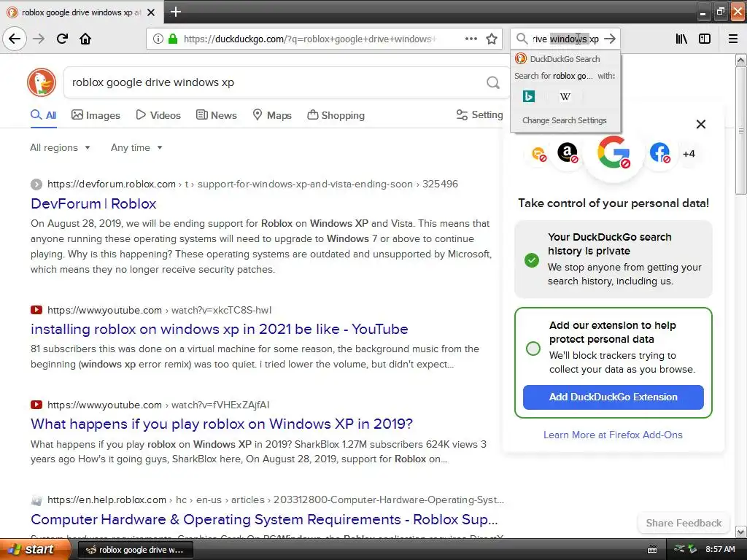Switch to Maps tab
747x560 pixels.
(272, 114)
